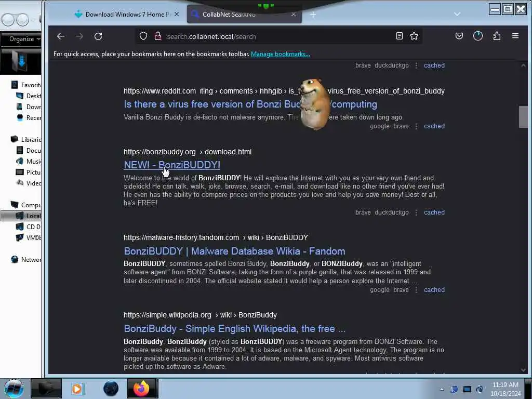Select Network in Explorer navigation pane
Viewport: 532px width, 399px height.
(x=26, y=260)
